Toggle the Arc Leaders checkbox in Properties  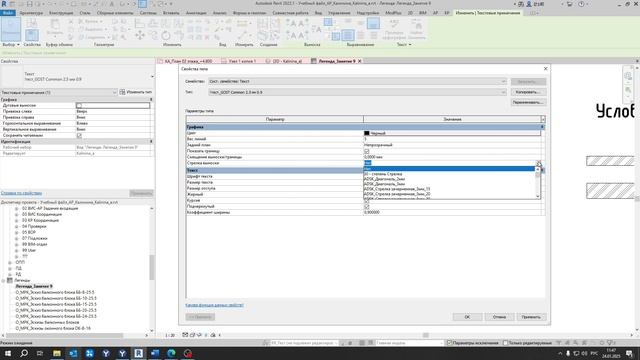(x=79, y=105)
